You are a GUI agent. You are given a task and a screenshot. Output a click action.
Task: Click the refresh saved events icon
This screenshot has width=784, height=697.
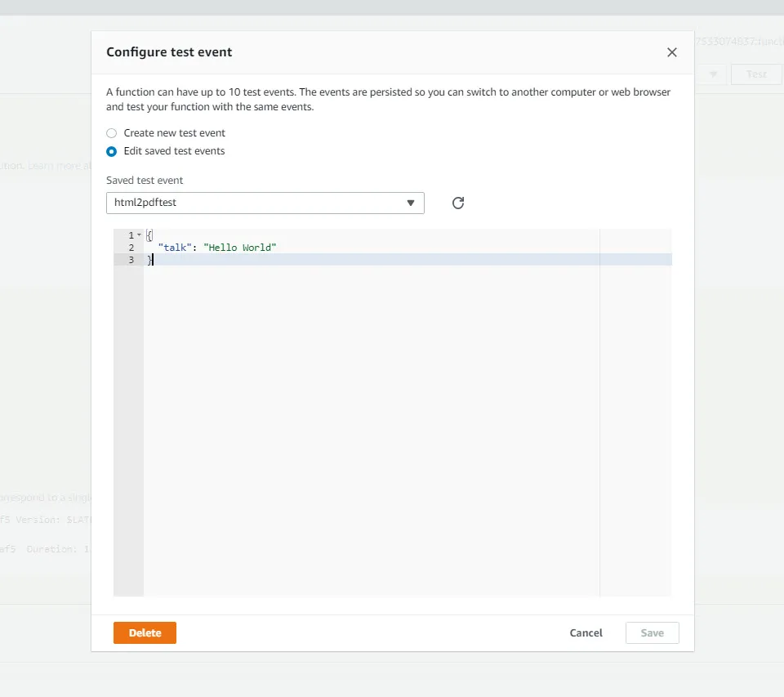point(458,203)
